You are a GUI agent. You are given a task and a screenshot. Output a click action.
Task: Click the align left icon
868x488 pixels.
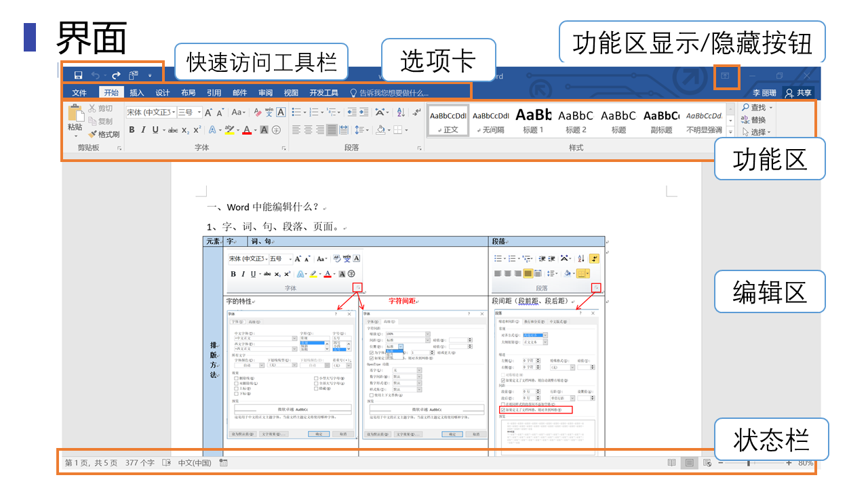tap(296, 130)
